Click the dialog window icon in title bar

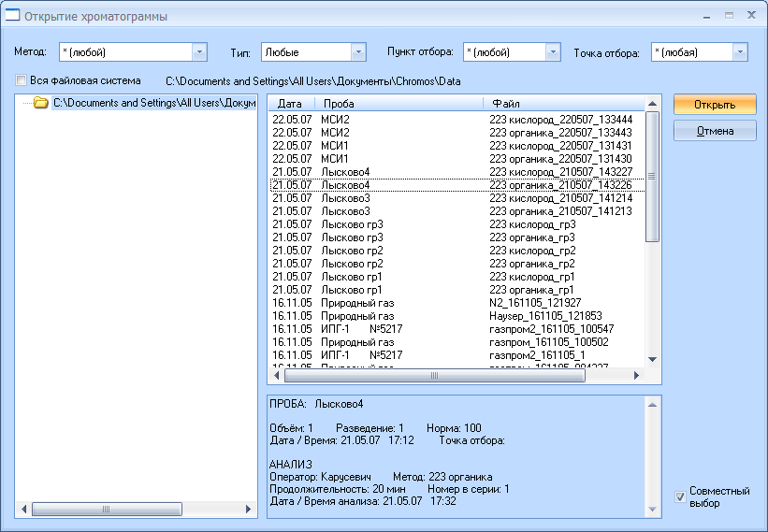coord(13,16)
